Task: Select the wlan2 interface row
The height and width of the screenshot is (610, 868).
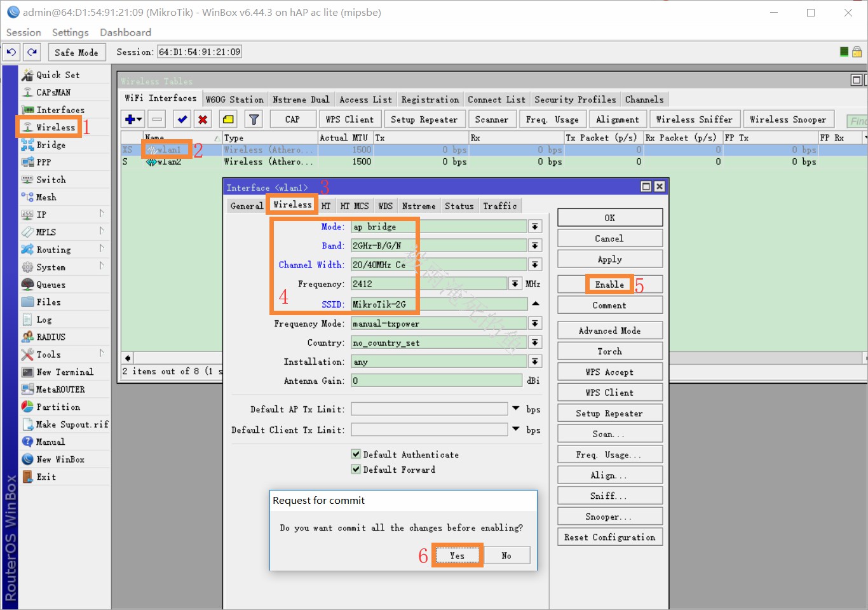Action: tap(169, 162)
